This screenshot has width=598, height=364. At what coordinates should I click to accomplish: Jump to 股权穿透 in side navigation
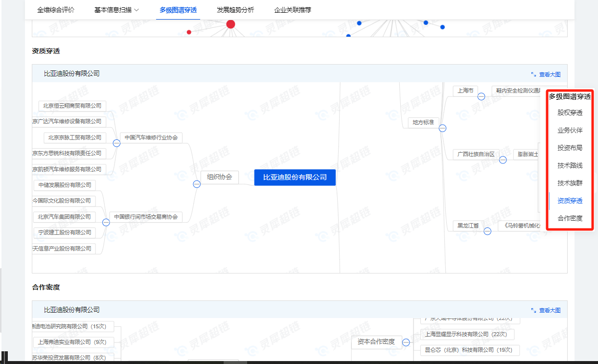(x=570, y=113)
